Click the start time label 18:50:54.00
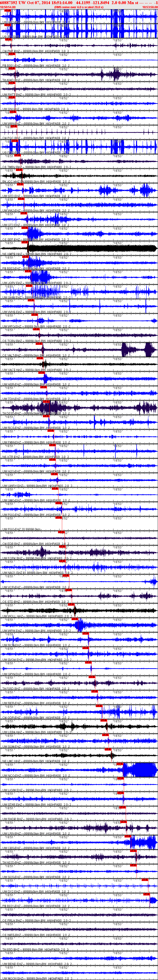The width and height of the screenshot is (158, 980). (8, 7)
